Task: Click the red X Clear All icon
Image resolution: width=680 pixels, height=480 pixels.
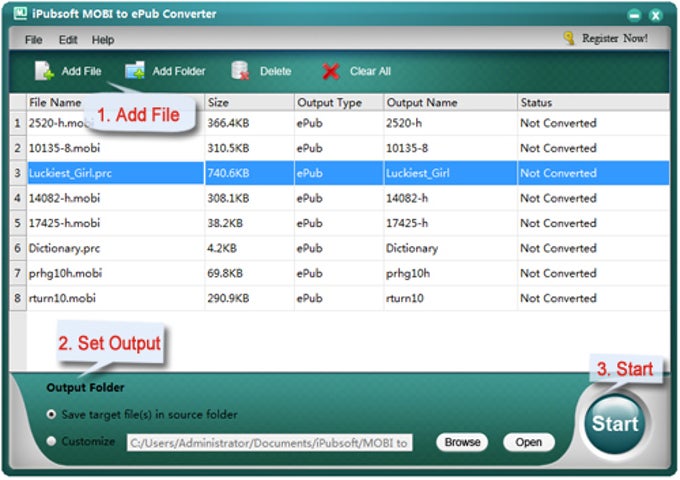Action: [330, 72]
